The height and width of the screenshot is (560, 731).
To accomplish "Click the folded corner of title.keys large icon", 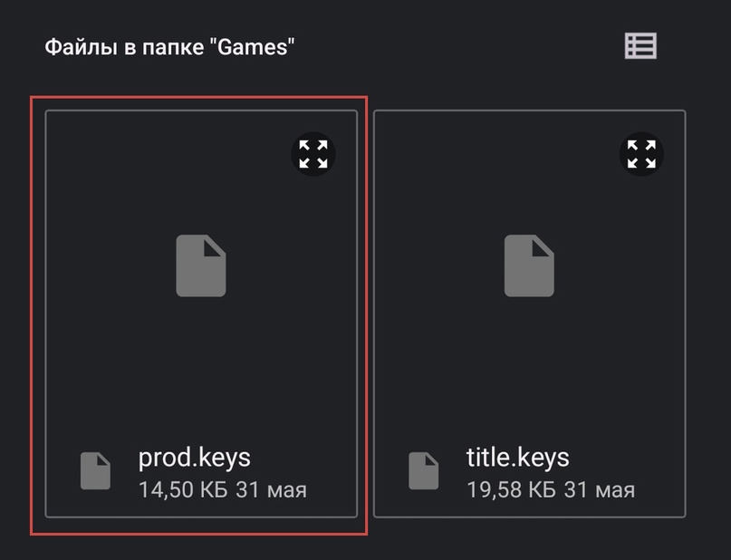I will point(543,246).
